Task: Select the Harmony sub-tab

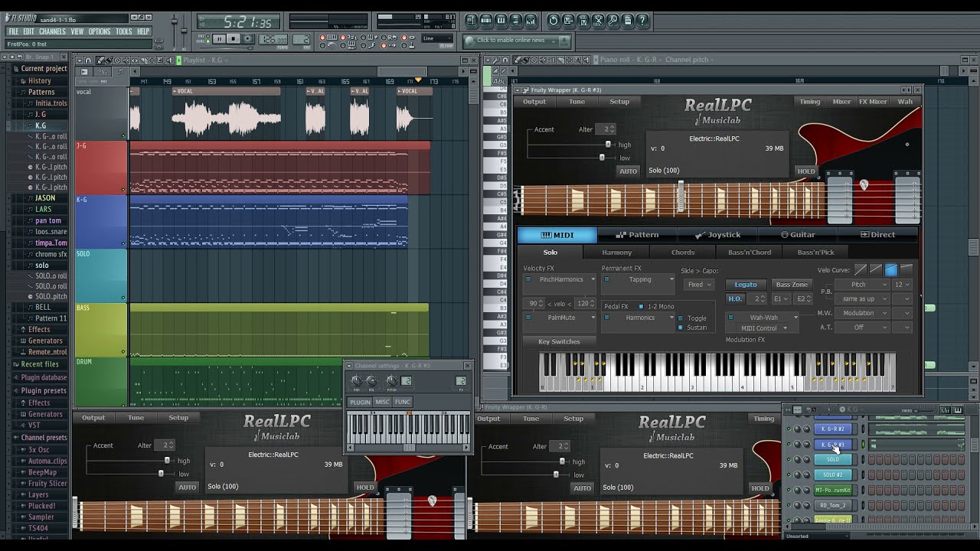Action: point(617,253)
